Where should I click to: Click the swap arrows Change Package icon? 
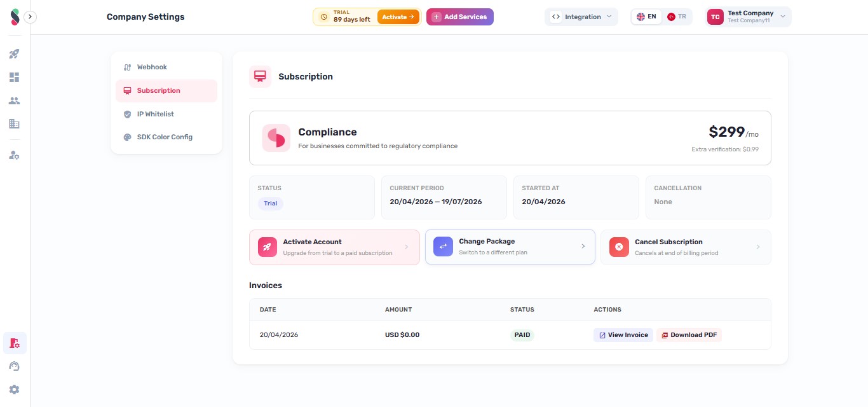[444, 246]
